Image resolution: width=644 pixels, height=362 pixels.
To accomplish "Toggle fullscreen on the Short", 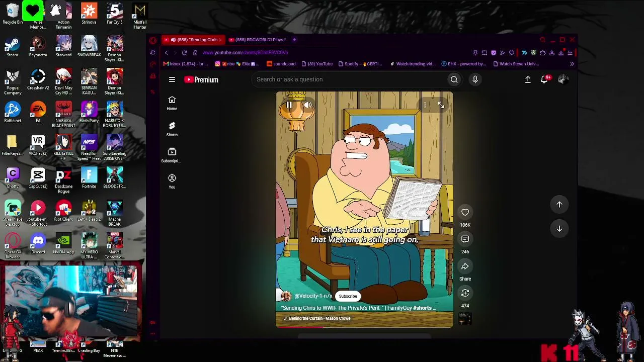I will tap(441, 105).
